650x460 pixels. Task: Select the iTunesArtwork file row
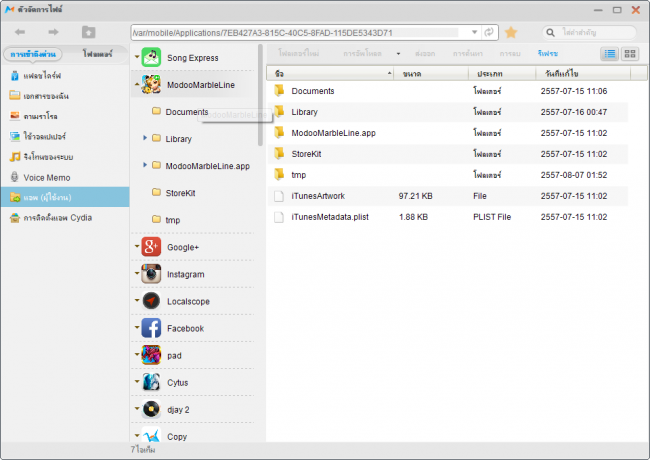tap(448, 196)
